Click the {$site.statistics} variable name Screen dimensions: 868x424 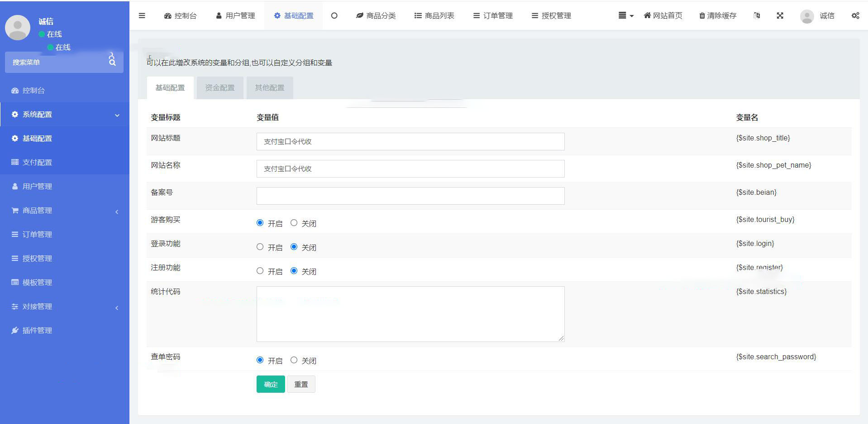(x=761, y=291)
